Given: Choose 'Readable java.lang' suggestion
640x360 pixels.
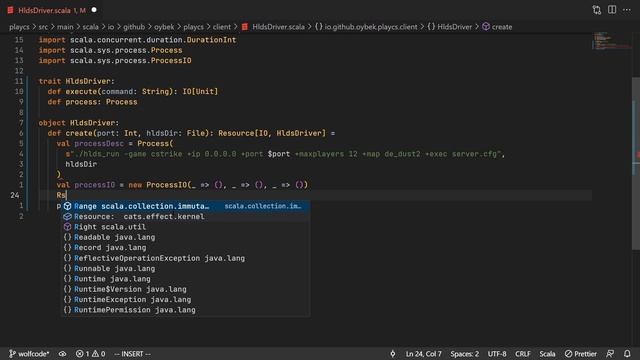Looking at the screenshot, I should pos(186,237).
